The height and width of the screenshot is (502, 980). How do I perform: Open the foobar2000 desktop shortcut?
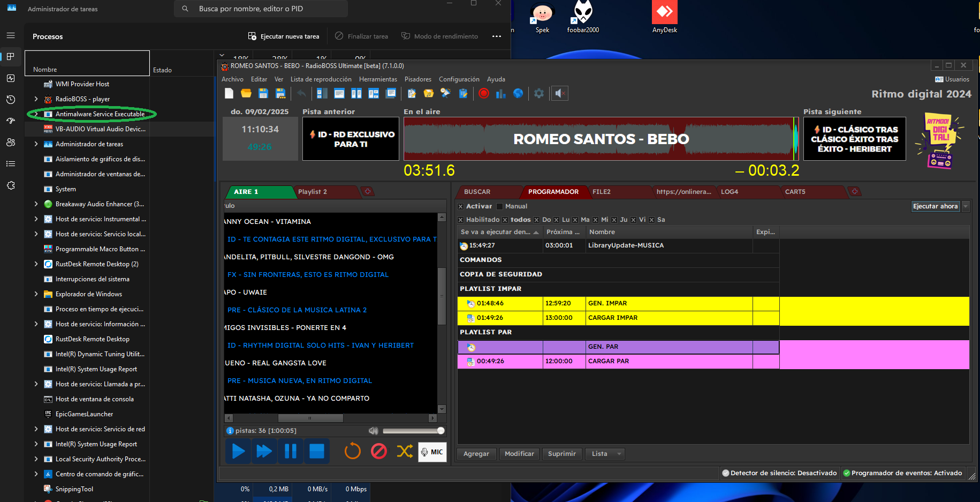pyautogui.click(x=583, y=18)
